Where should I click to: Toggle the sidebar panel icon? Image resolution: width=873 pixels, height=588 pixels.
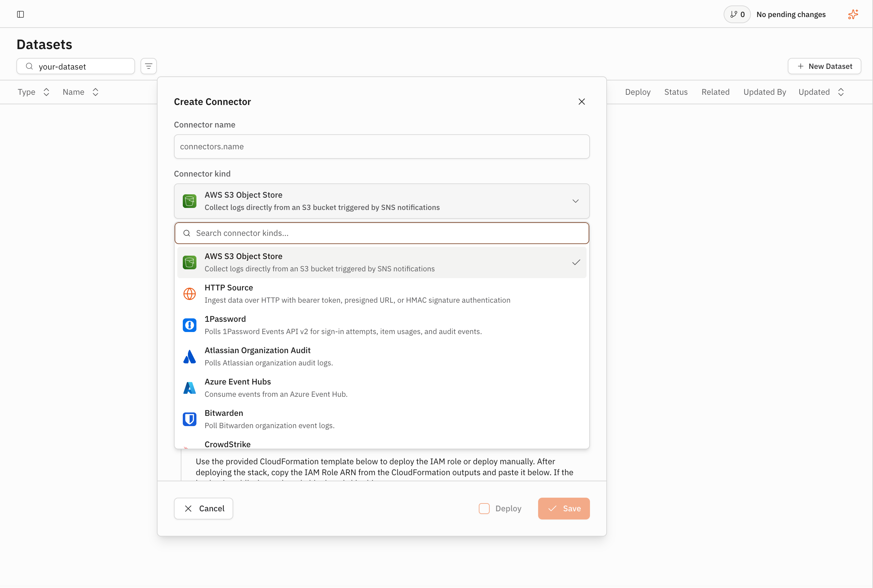coord(21,14)
